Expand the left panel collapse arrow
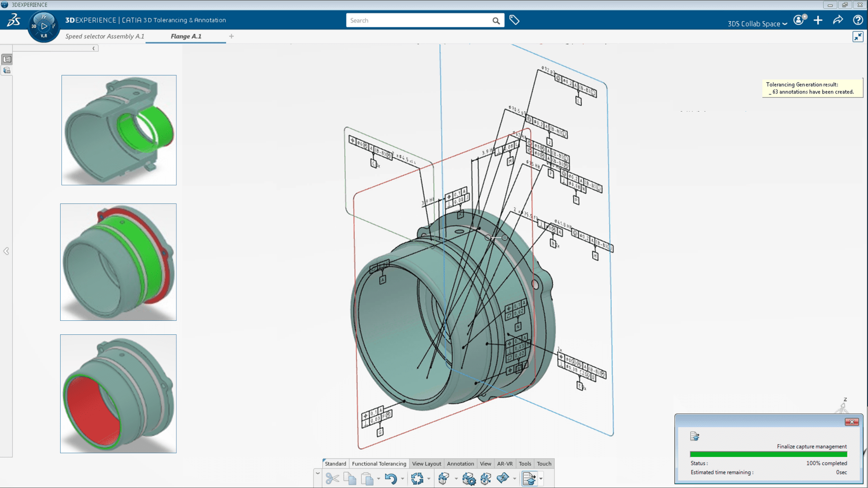The height and width of the screenshot is (488, 868). tap(6, 251)
